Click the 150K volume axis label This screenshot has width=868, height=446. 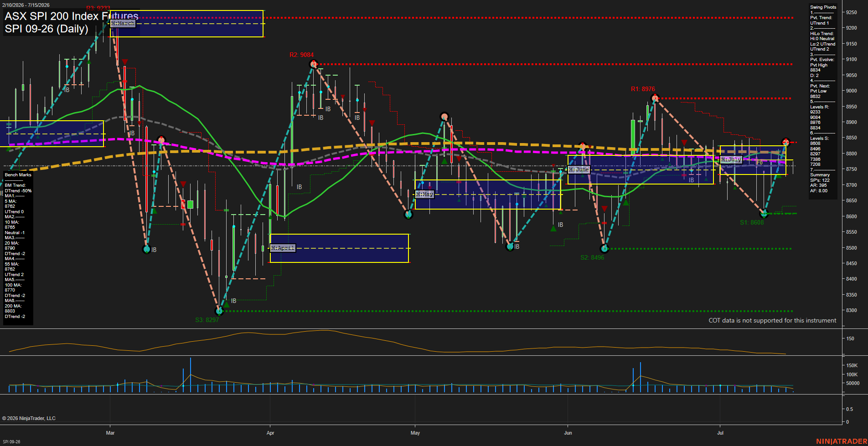(x=852, y=365)
